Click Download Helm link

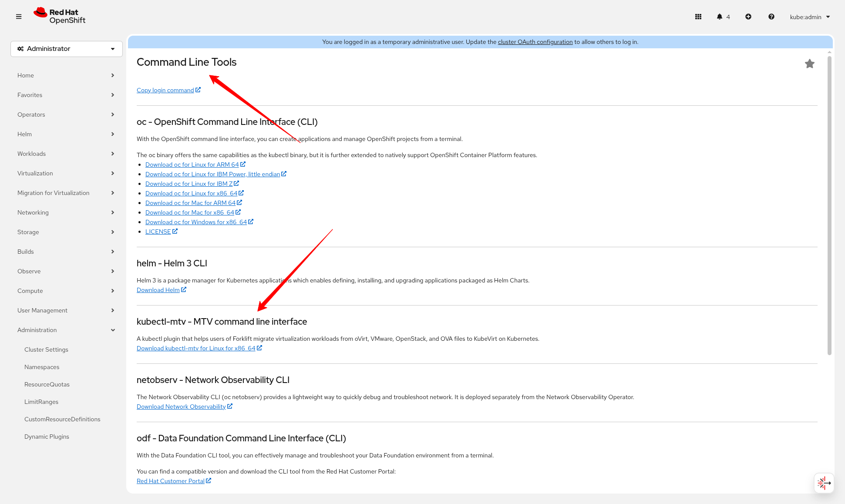[158, 290]
